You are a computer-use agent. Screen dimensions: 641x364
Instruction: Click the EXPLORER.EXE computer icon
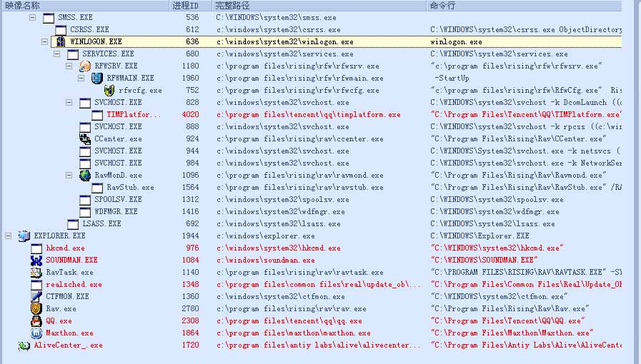pyautogui.click(x=24, y=236)
